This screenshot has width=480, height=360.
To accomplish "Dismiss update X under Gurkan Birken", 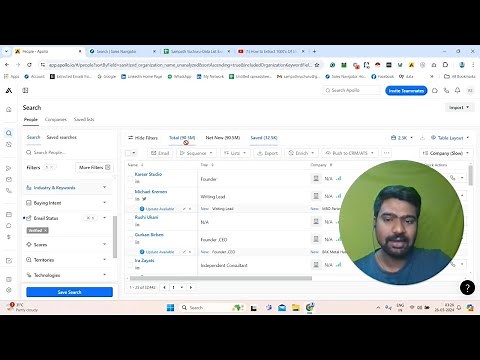I will tap(190, 252).
